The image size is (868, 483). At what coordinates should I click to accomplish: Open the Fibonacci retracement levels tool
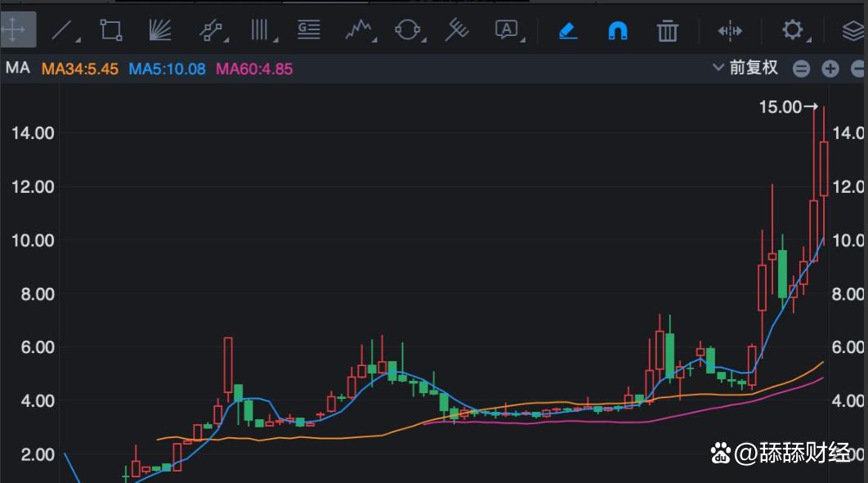(x=308, y=31)
